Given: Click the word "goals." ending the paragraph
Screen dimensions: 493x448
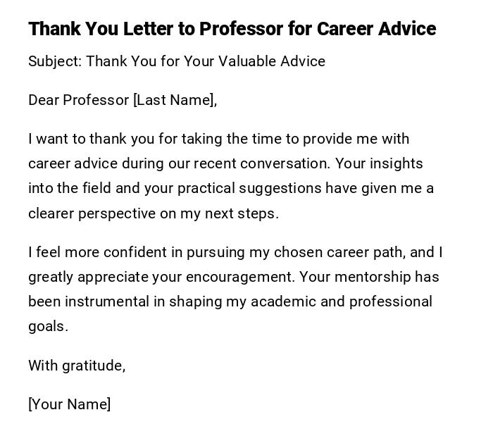Looking at the screenshot, I should [x=48, y=326].
